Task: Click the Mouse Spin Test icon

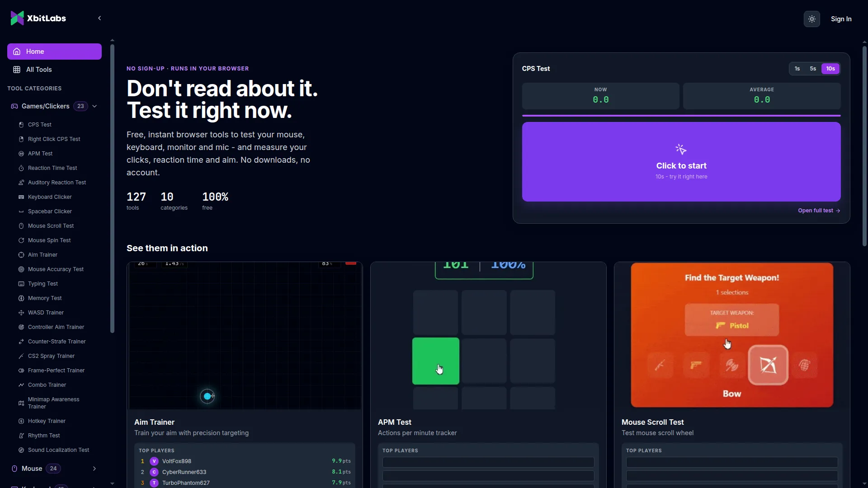Action: (21, 240)
